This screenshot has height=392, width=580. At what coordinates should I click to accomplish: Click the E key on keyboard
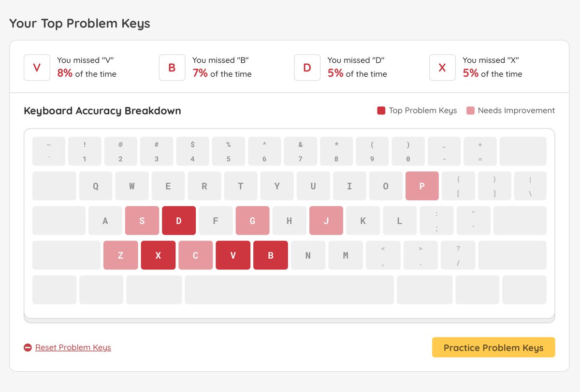click(x=168, y=186)
